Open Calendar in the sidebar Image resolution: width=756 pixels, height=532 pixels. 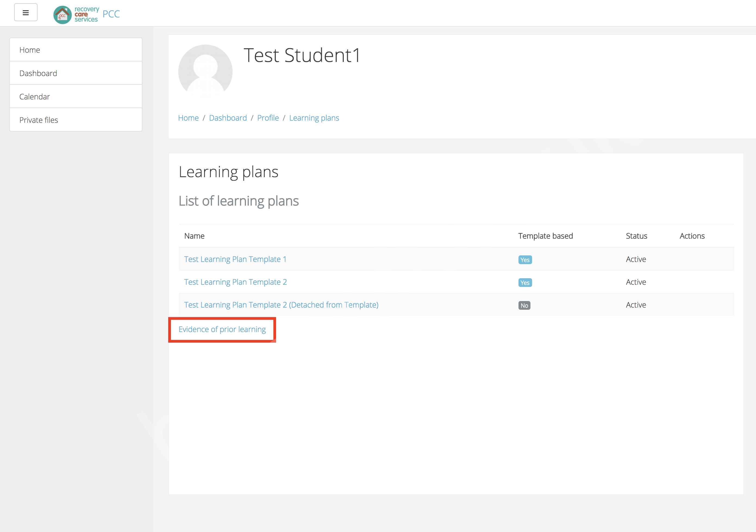pos(76,96)
